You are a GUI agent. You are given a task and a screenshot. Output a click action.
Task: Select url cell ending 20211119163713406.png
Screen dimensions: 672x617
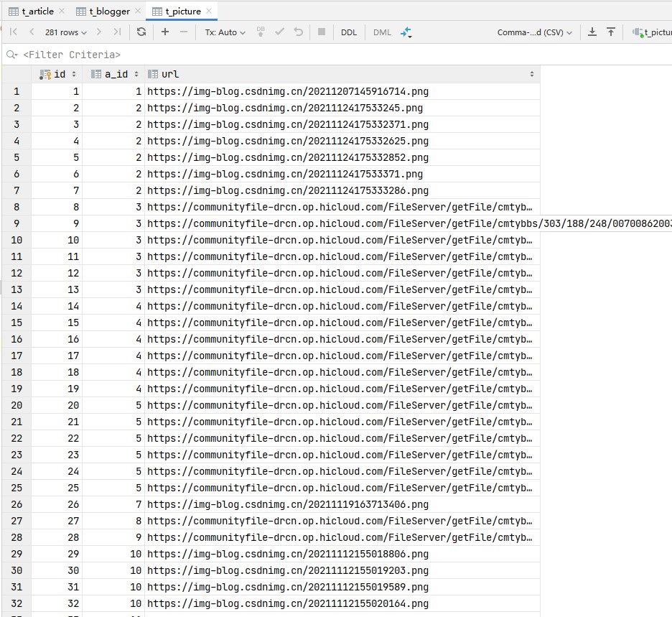point(342,504)
